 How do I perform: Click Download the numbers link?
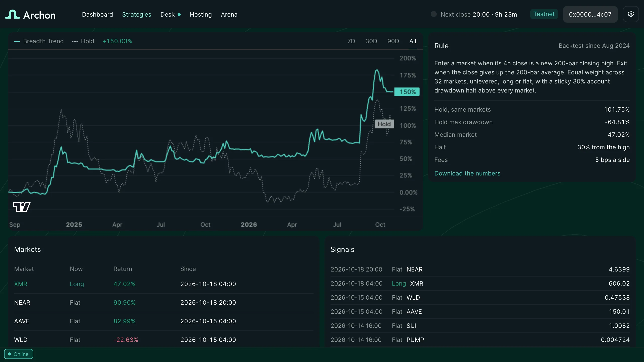coord(467,173)
